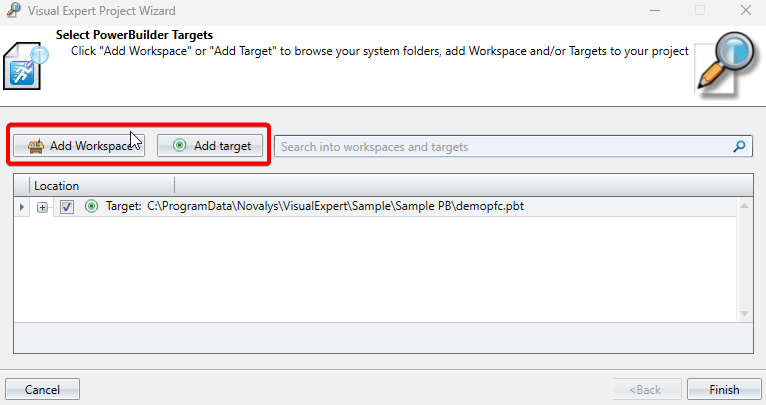Click the Location column header
Viewport: 766px width, 405px height.
[102, 186]
